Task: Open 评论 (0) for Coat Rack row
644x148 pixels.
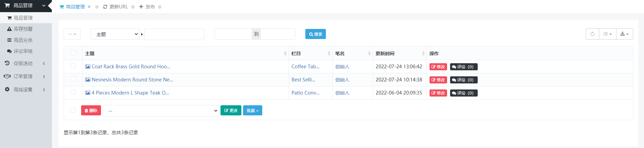Action: [x=464, y=67]
